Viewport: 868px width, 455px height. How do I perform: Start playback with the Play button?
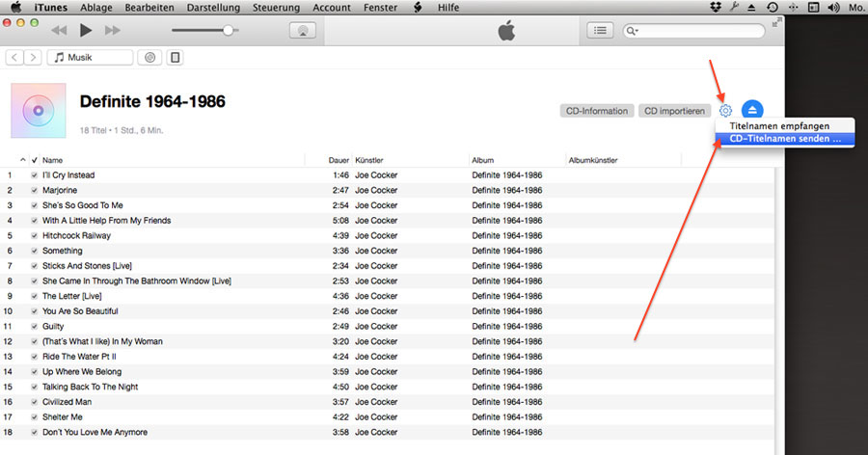86,31
